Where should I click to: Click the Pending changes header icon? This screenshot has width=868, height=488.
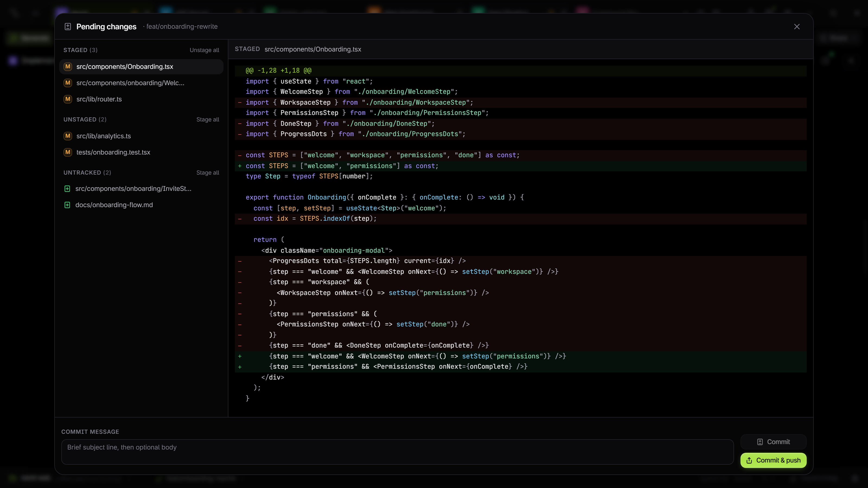click(x=68, y=27)
